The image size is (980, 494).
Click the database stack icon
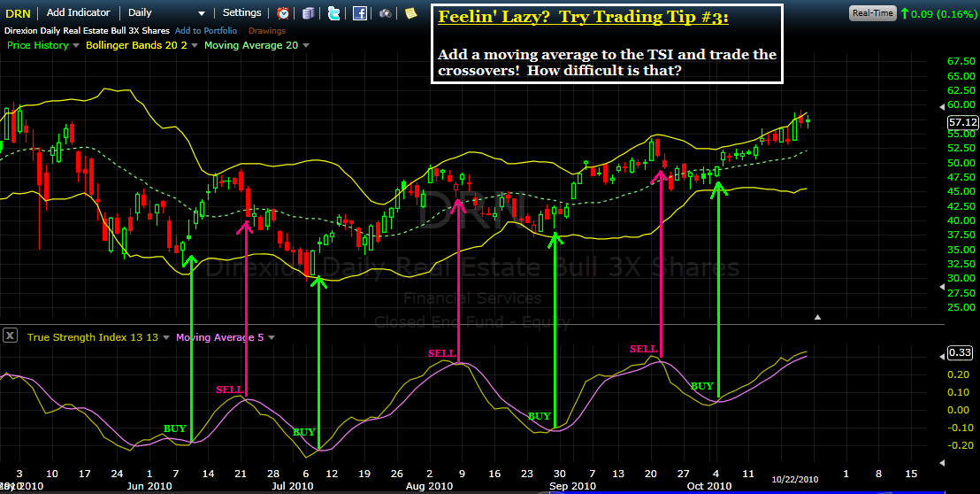tap(308, 13)
